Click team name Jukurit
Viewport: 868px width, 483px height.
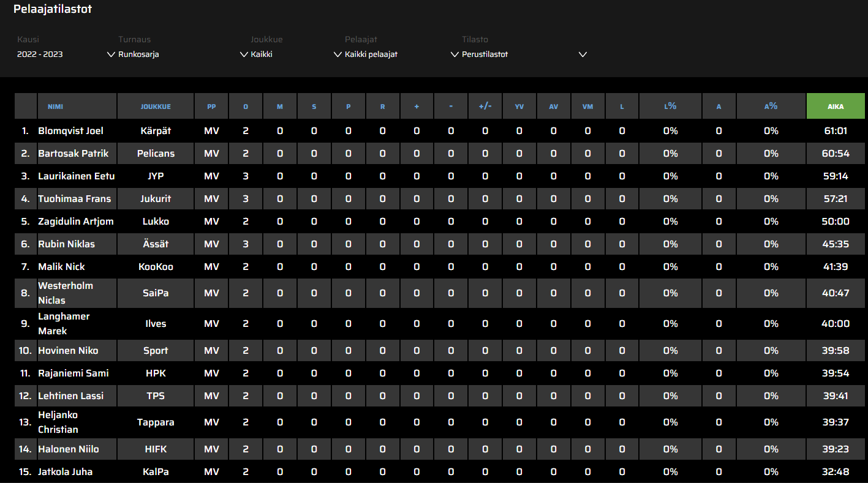point(156,199)
